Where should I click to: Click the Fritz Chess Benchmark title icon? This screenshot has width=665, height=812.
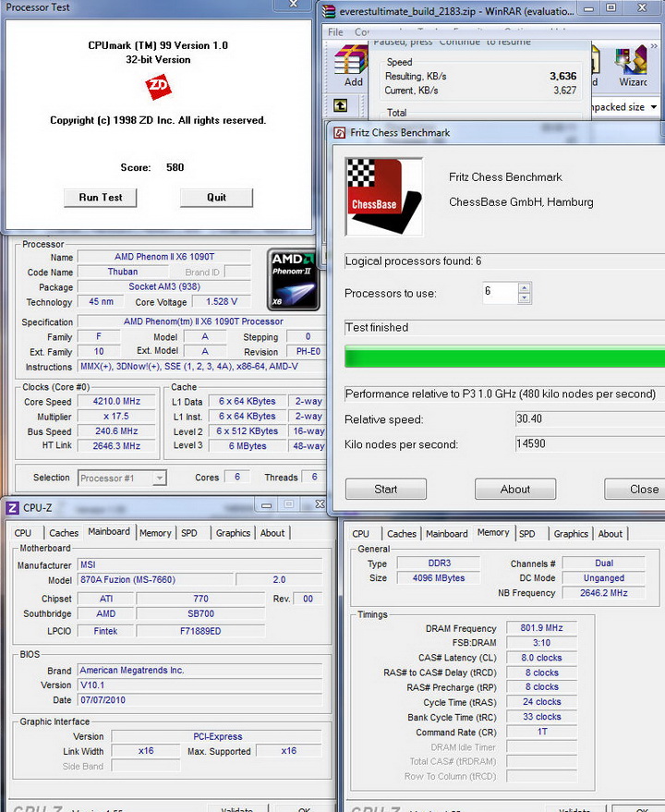coord(340,133)
